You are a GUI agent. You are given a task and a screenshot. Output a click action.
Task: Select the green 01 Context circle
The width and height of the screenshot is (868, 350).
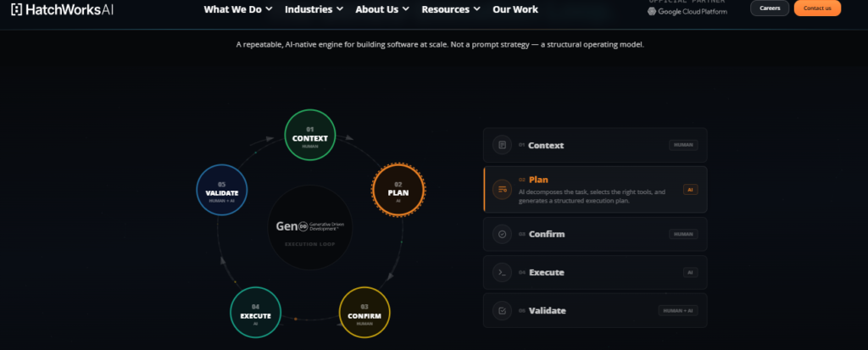(310, 135)
